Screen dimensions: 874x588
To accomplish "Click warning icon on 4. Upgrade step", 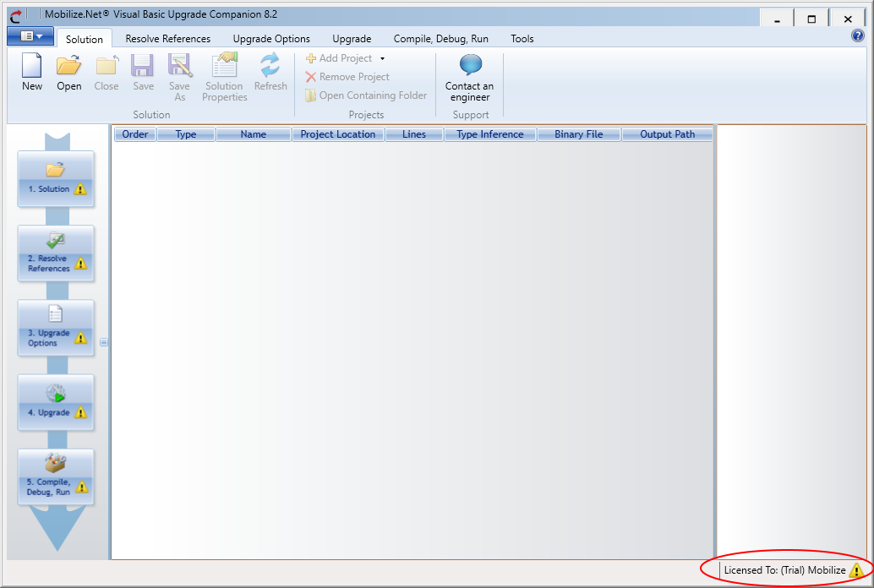I will pos(81,412).
